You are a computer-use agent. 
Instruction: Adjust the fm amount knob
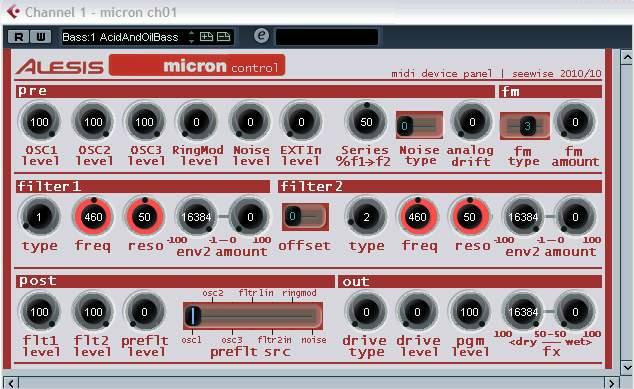pos(575,122)
